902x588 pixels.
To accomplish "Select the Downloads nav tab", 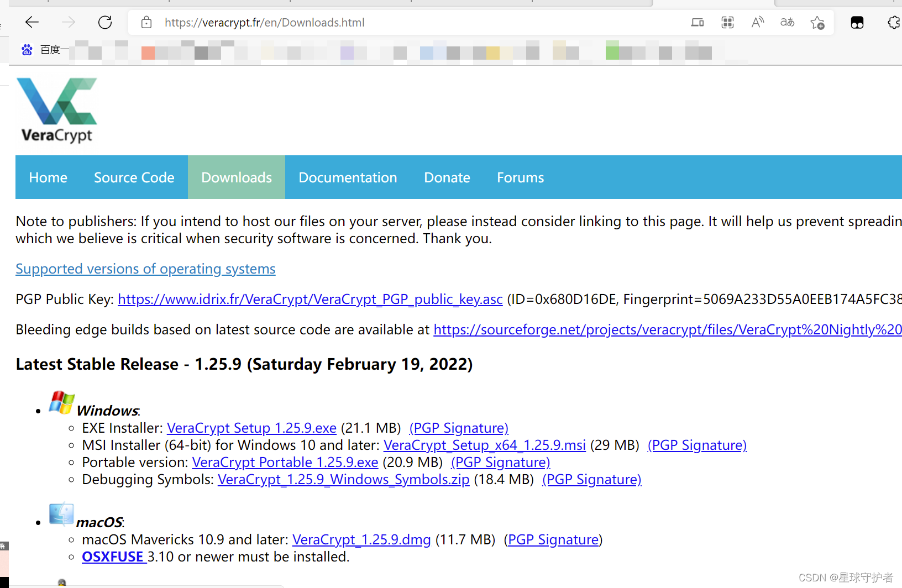I will coord(237,177).
